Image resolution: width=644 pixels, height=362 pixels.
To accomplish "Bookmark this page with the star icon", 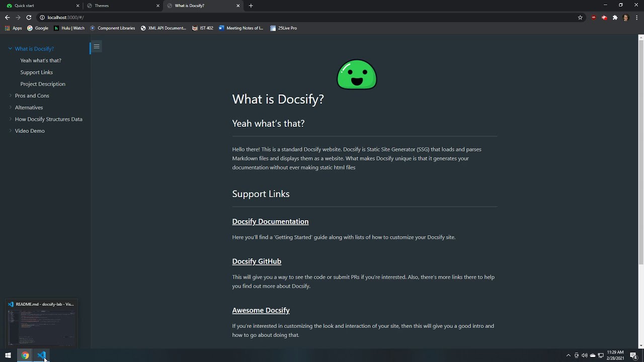I will click(x=580, y=18).
